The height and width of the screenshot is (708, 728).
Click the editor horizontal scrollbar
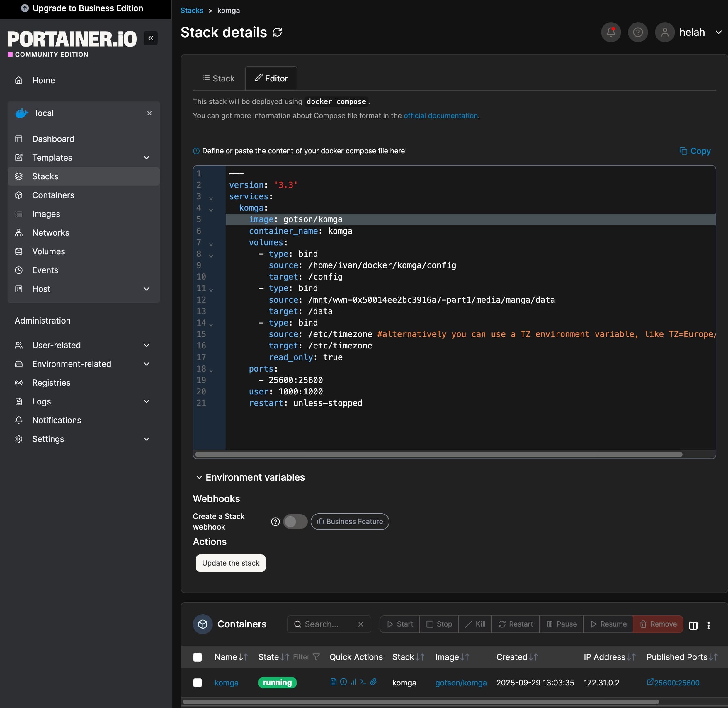[439, 455]
